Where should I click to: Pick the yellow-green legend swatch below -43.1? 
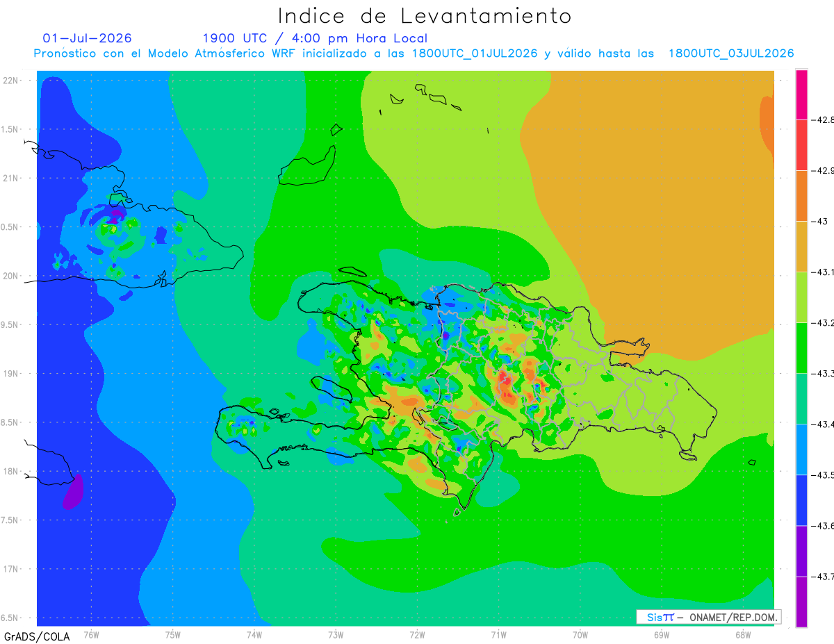click(801, 297)
